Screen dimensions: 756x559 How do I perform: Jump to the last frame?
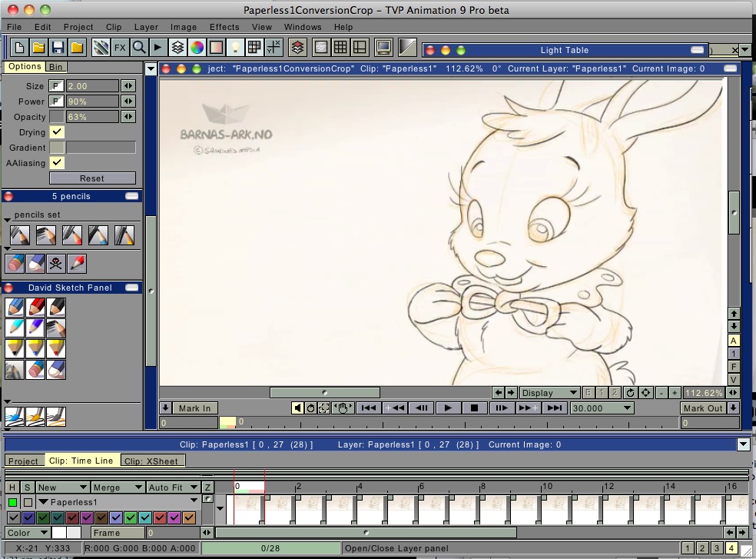point(555,408)
